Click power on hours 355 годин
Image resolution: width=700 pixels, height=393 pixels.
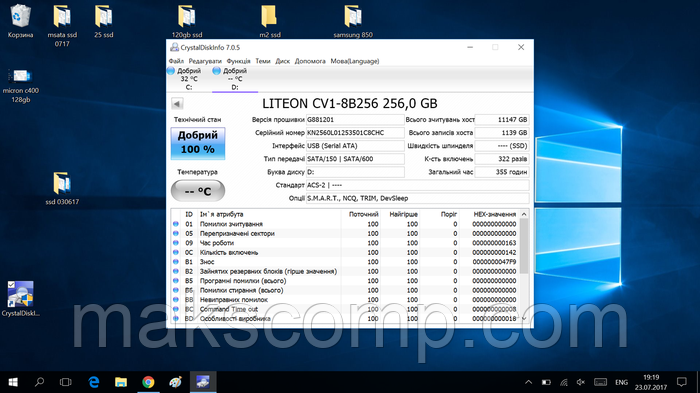tap(502, 172)
